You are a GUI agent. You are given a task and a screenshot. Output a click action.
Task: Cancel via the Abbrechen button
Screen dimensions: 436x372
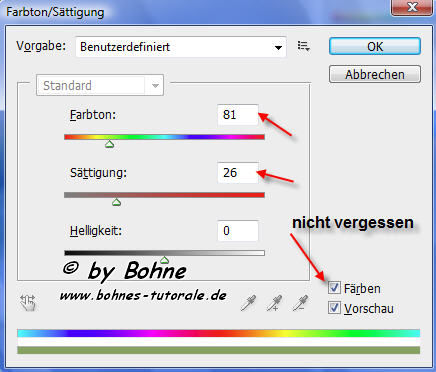coord(375,74)
